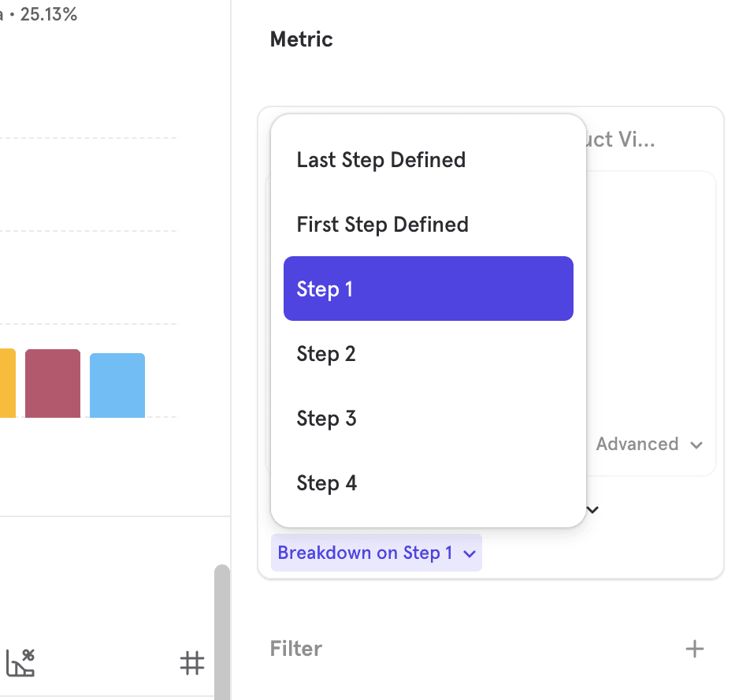Image resolution: width=750 pixels, height=700 pixels.
Task: Click the hash number-format icon
Action: pos(192,663)
